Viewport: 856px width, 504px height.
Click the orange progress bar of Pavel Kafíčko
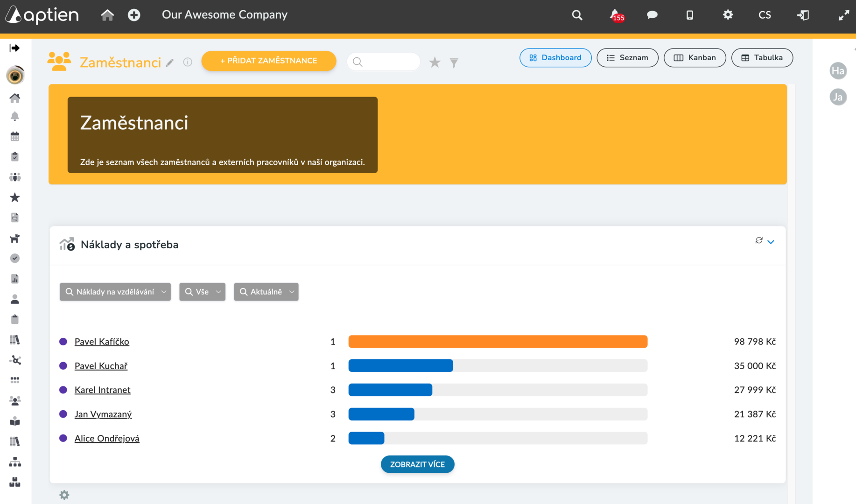pos(498,342)
